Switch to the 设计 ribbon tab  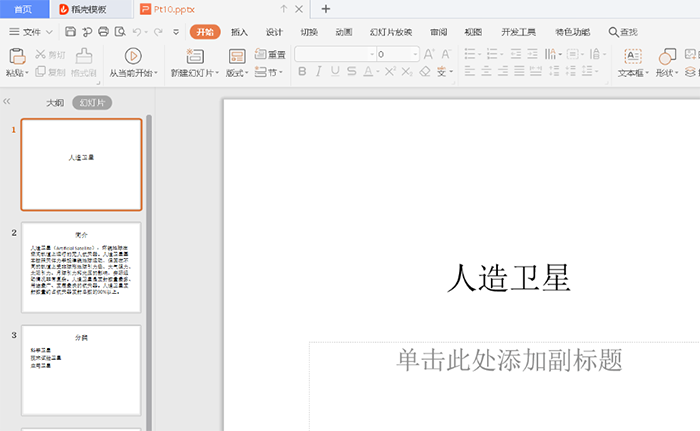point(274,32)
